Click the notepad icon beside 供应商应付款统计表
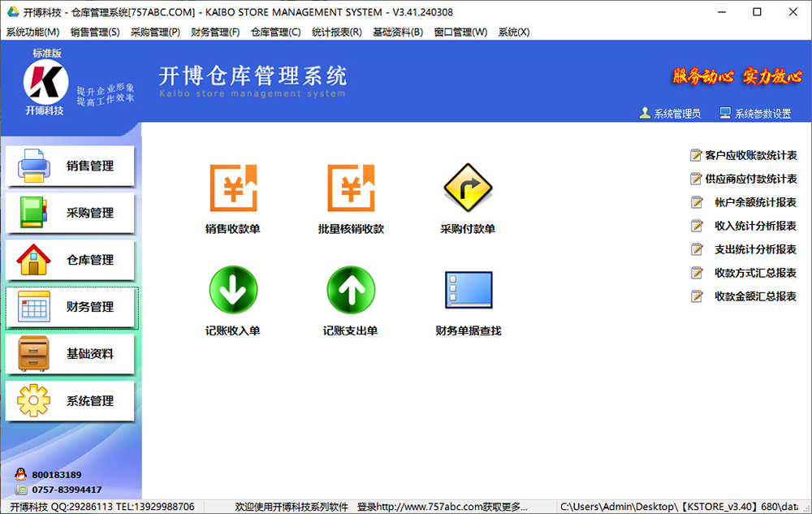812x514 pixels. 696,179
